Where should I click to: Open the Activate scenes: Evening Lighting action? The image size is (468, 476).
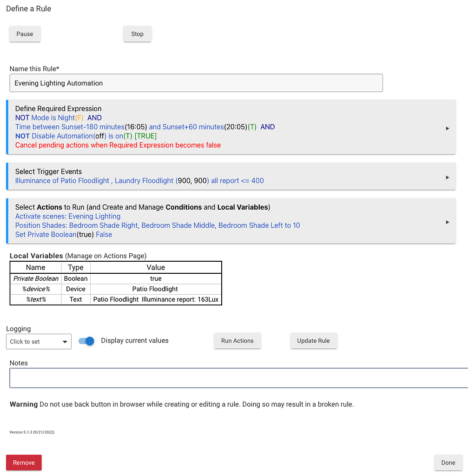[68, 216]
